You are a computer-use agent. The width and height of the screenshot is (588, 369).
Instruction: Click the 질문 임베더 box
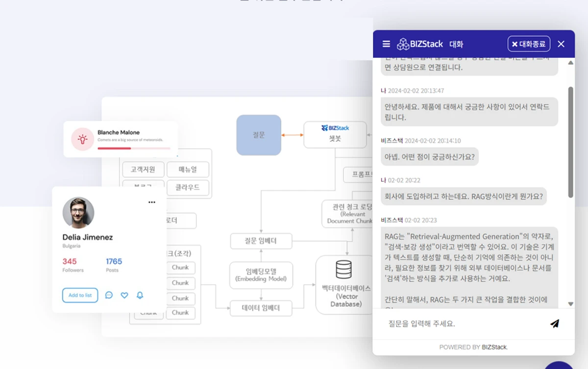pos(261,241)
